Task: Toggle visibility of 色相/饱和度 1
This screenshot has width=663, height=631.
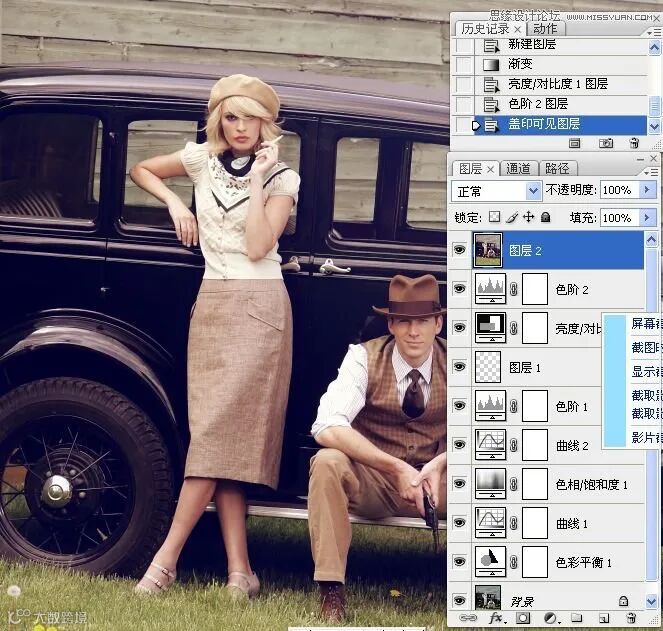Action: click(460, 483)
